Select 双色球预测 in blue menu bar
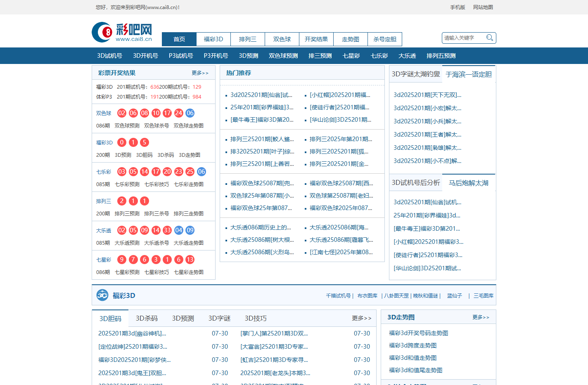 pyautogui.click(x=283, y=56)
